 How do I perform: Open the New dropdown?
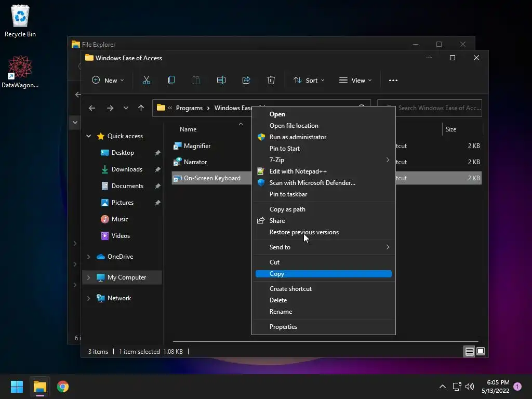tap(108, 81)
